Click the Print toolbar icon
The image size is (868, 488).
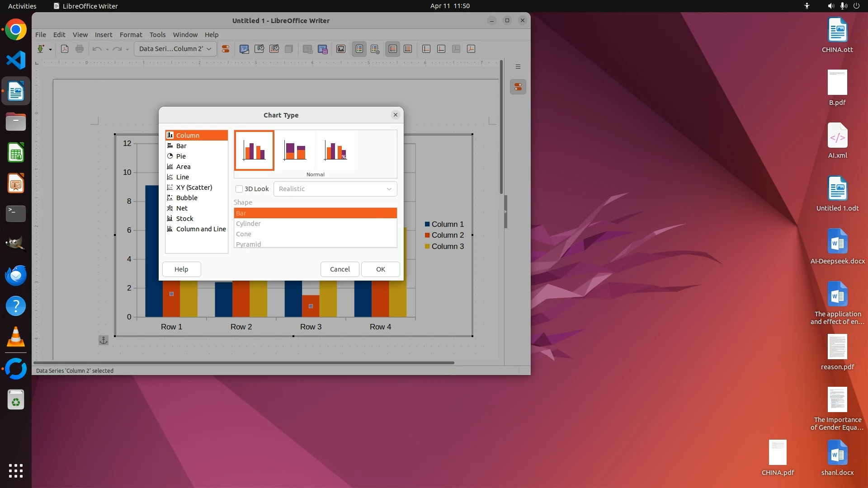click(x=80, y=49)
